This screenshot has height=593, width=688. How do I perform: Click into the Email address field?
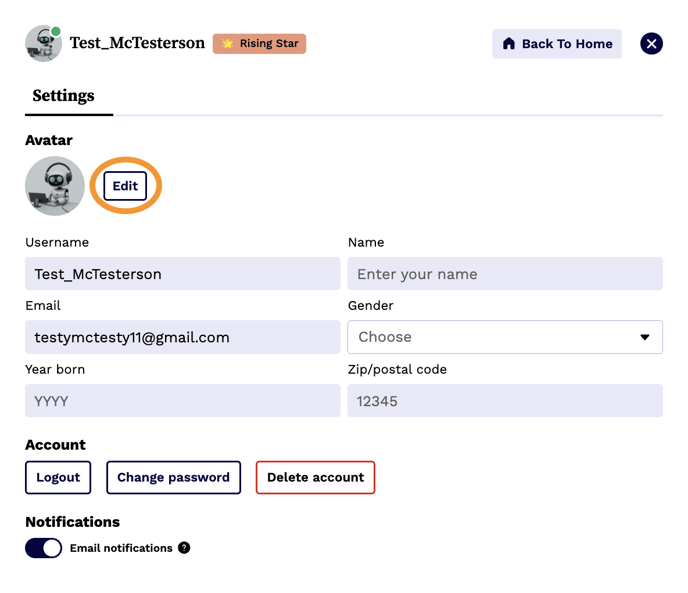click(x=182, y=337)
